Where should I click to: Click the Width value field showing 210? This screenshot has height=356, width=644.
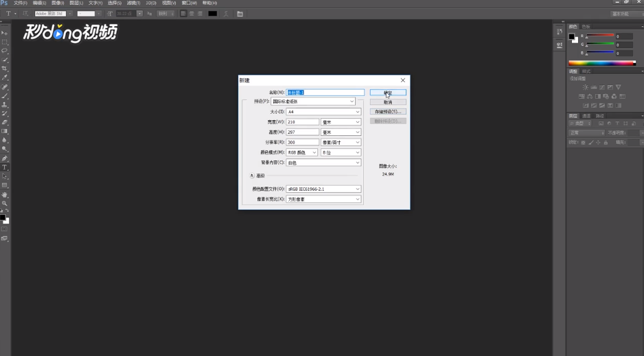(302, 122)
